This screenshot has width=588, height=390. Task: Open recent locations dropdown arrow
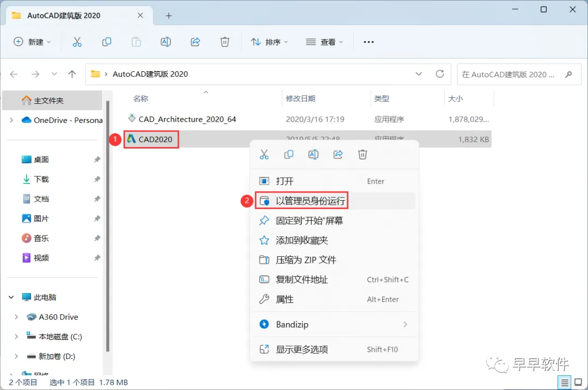[x=54, y=74]
